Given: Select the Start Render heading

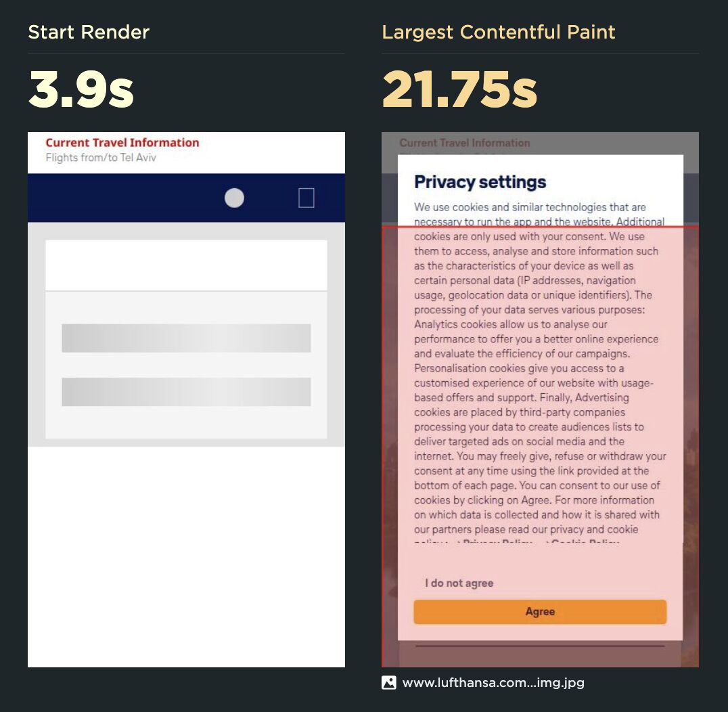Looking at the screenshot, I should [89, 32].
